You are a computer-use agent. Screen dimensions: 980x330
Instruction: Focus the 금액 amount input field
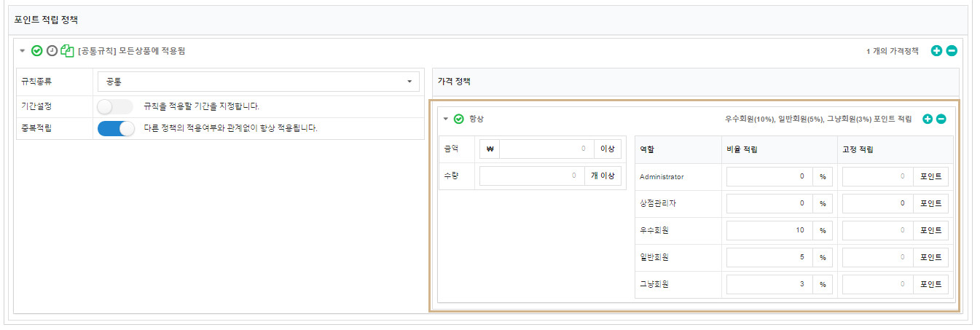tap(546, 149)
